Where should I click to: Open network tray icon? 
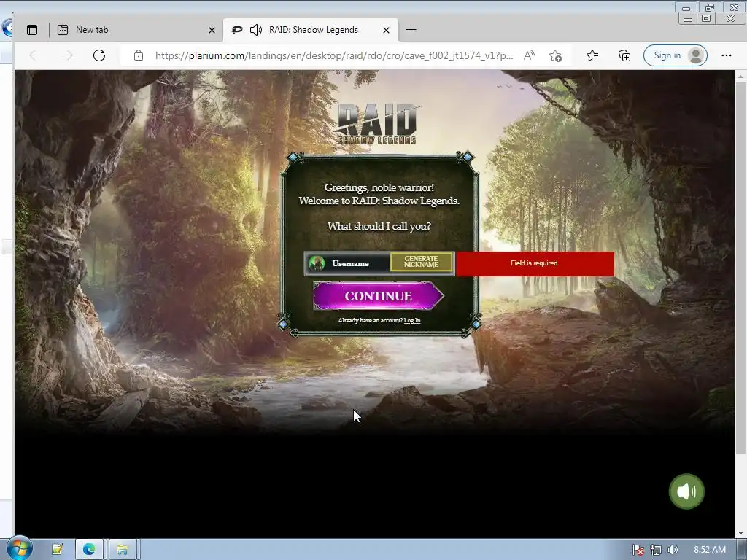click(656, 550)
